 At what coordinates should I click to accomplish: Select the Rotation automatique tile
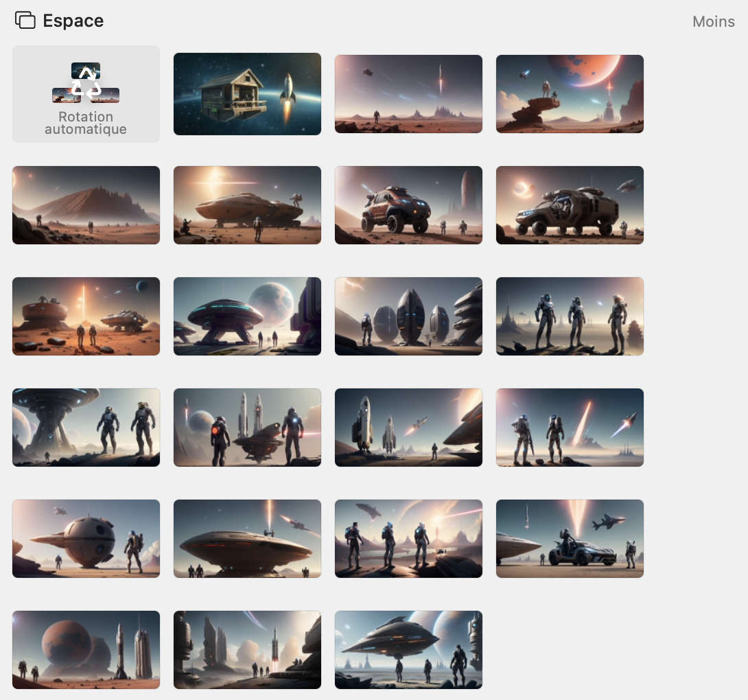point(86,94)
